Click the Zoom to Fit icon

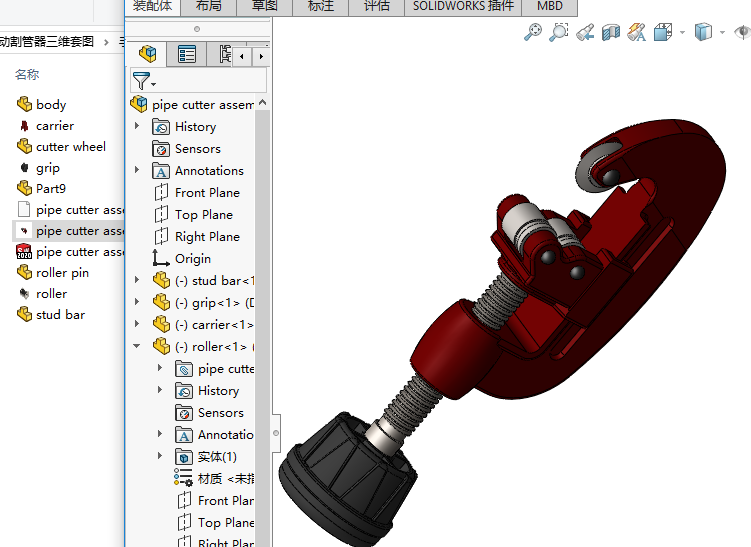534,32
